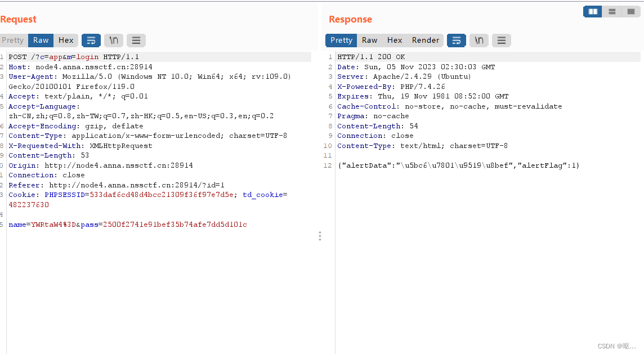Toggle word wrap in the Request editor
Viewport: 644px width, 354px height.
pos(91,40)
